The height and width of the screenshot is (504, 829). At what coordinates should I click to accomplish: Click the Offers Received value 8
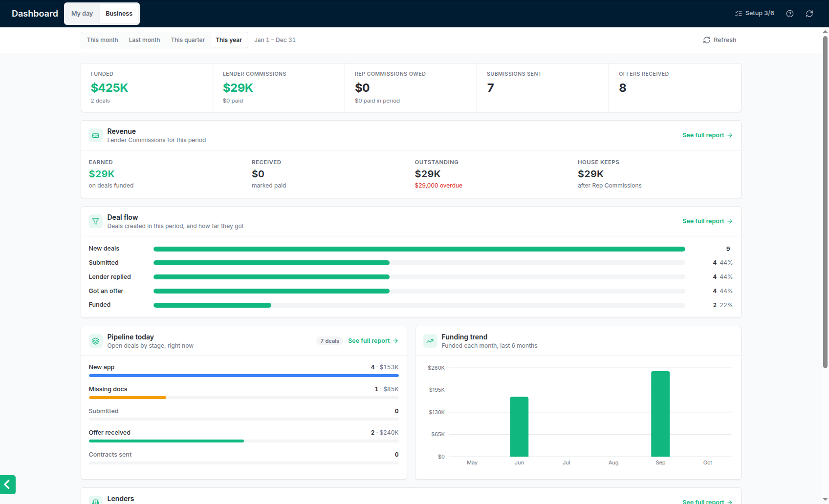coord(623,88)
